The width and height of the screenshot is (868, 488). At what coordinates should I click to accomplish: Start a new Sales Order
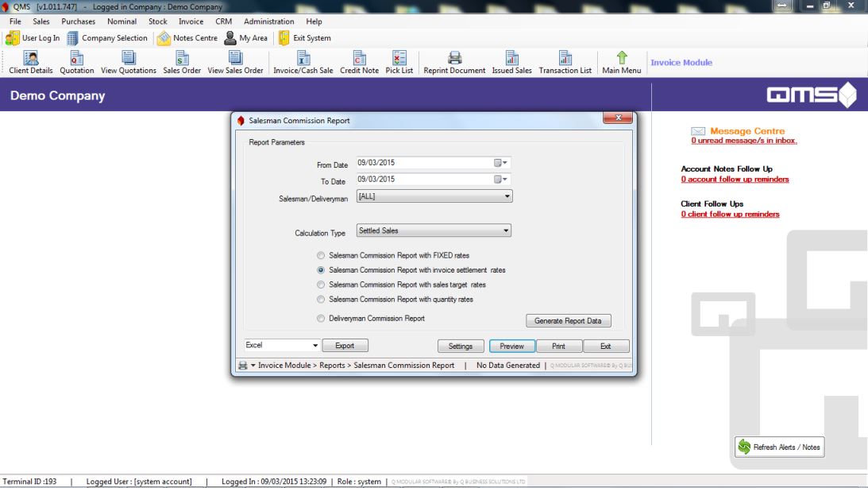tap(182, 63)
